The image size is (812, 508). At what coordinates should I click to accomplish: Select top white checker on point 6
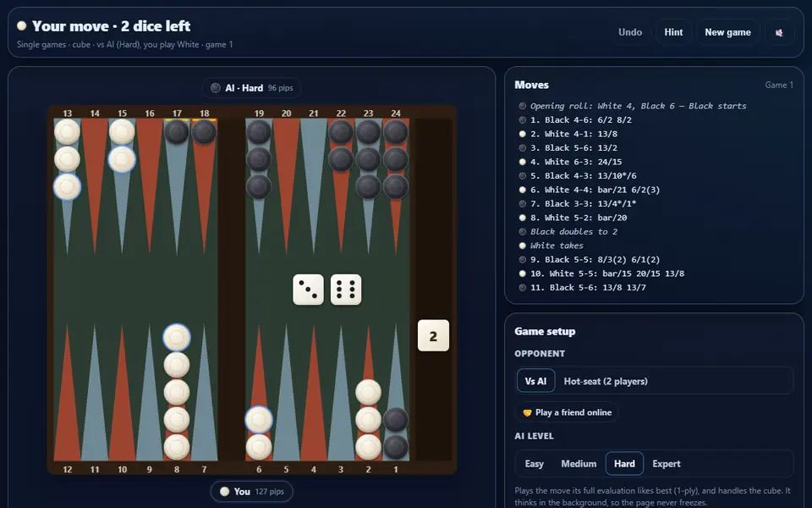pyautogui.click(x=259, y=419)
